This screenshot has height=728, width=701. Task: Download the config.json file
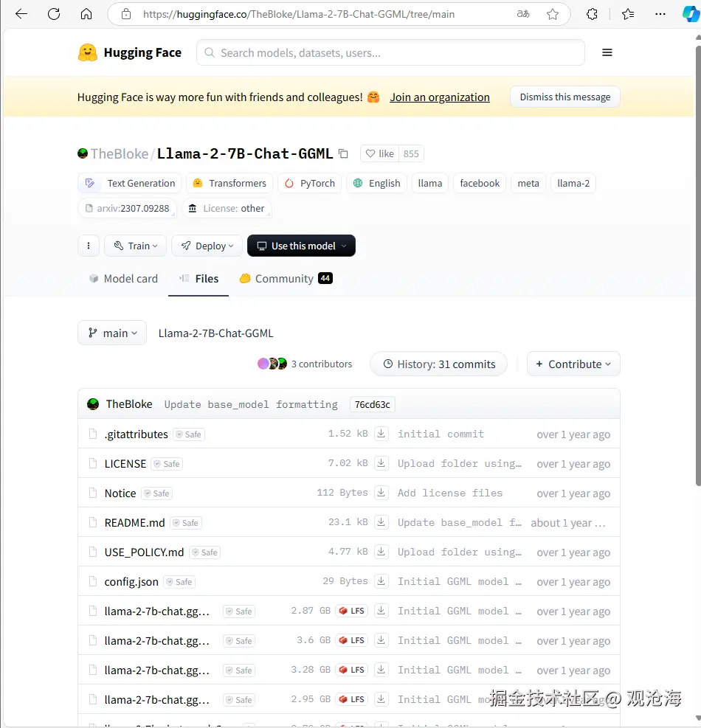click(x=381, y=581)
